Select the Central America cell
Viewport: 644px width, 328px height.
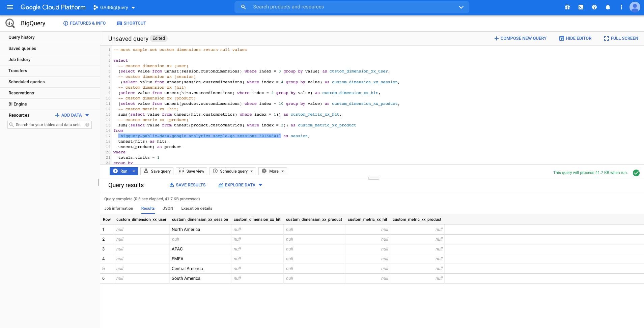coord(200,269)
